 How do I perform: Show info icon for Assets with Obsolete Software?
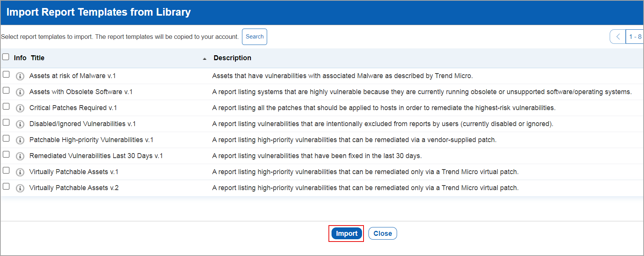coord(20,92)
